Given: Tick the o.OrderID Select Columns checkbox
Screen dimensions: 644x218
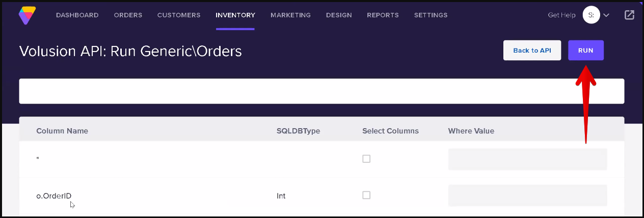Looking at the screenshot, I should click(366, 195).
